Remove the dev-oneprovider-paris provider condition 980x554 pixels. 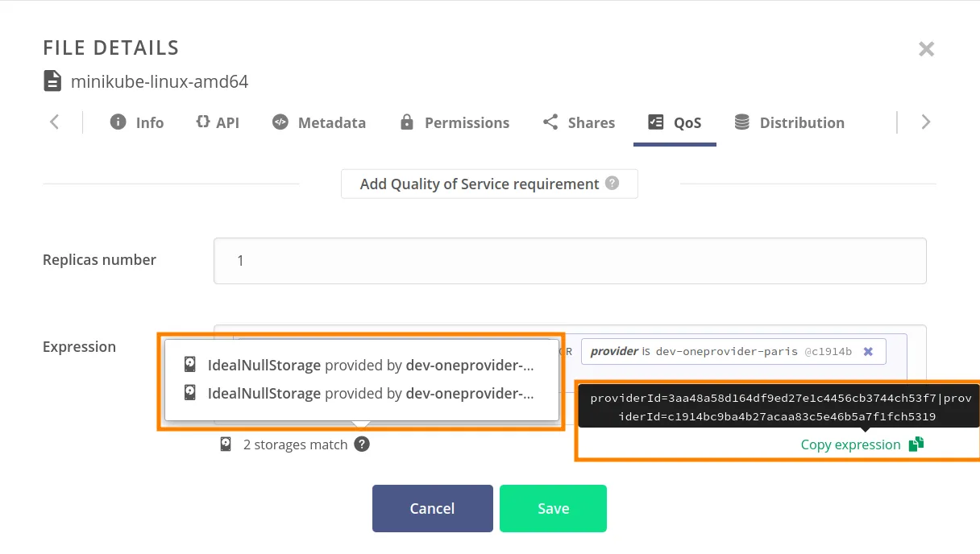tap(868, 352)
